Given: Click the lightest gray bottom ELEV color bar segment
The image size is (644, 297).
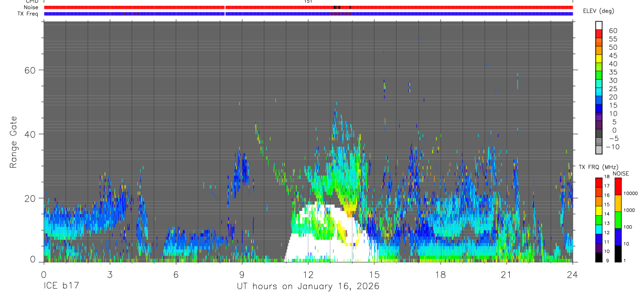Looking at the screenshot, I should [x=599, y=150].
